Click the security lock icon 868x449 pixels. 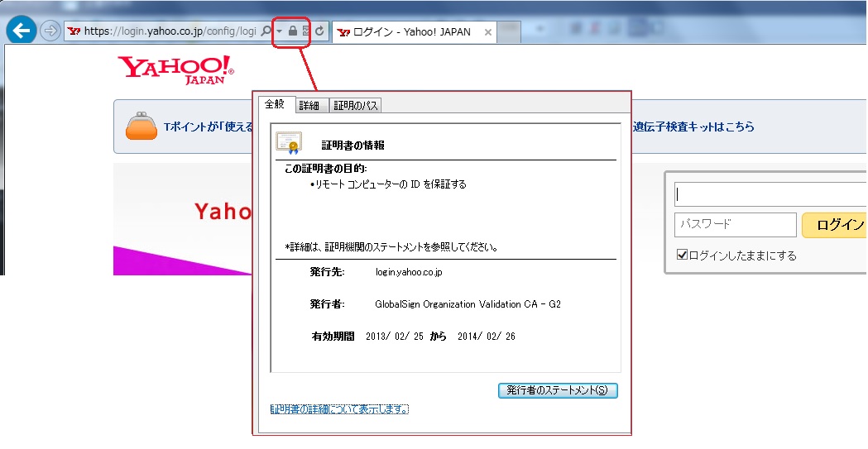(x=293, y=31)
